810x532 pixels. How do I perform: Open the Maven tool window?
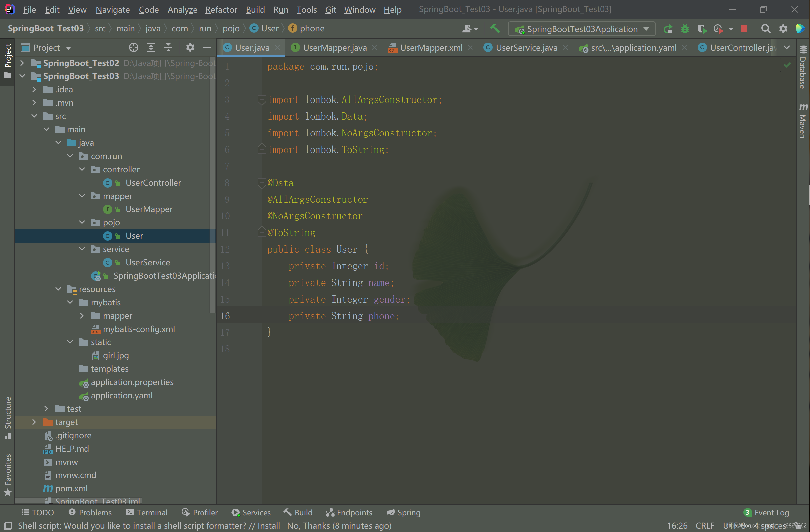[x=803, y=121]
